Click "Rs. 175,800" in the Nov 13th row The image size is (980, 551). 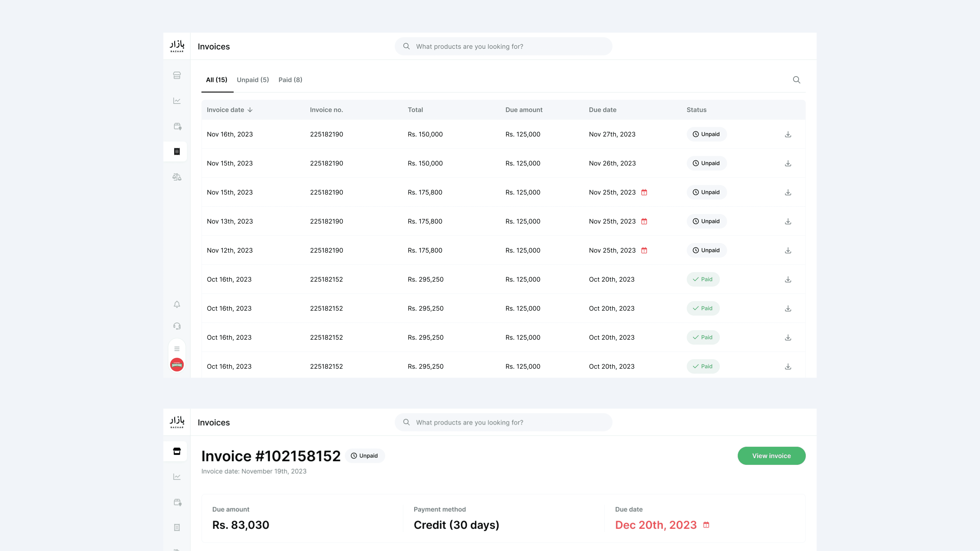425,221
